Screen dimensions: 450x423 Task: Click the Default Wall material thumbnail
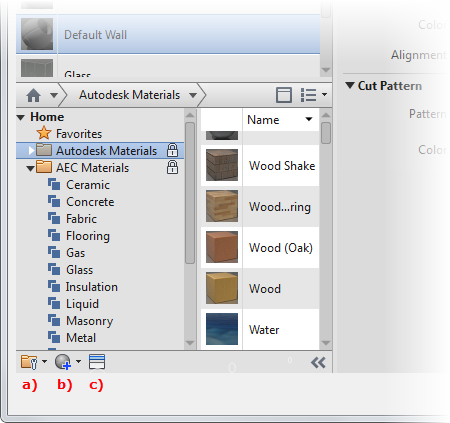(37, 34)
